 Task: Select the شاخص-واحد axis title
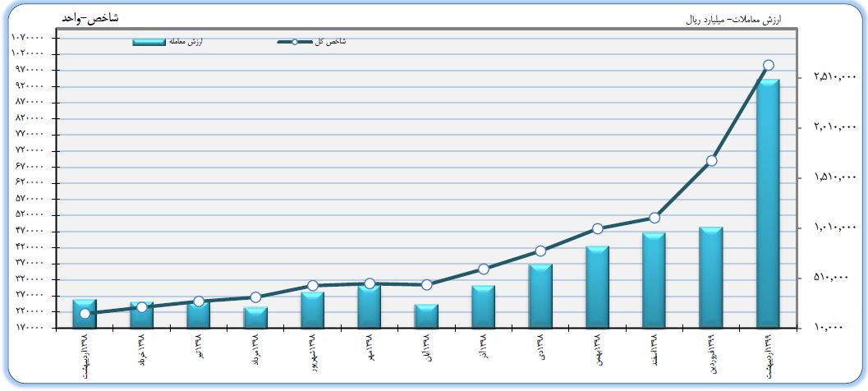coord(86,18)
